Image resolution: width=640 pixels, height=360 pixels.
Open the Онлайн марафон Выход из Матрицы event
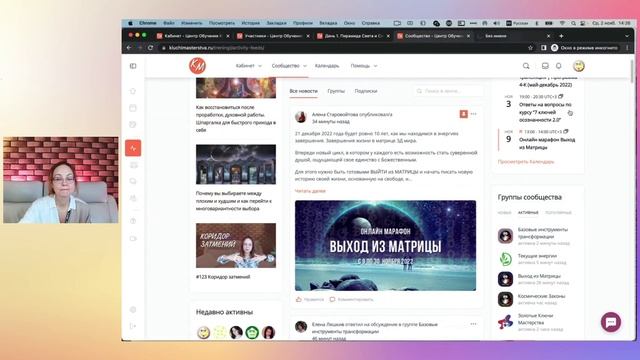tap(547, 143)
